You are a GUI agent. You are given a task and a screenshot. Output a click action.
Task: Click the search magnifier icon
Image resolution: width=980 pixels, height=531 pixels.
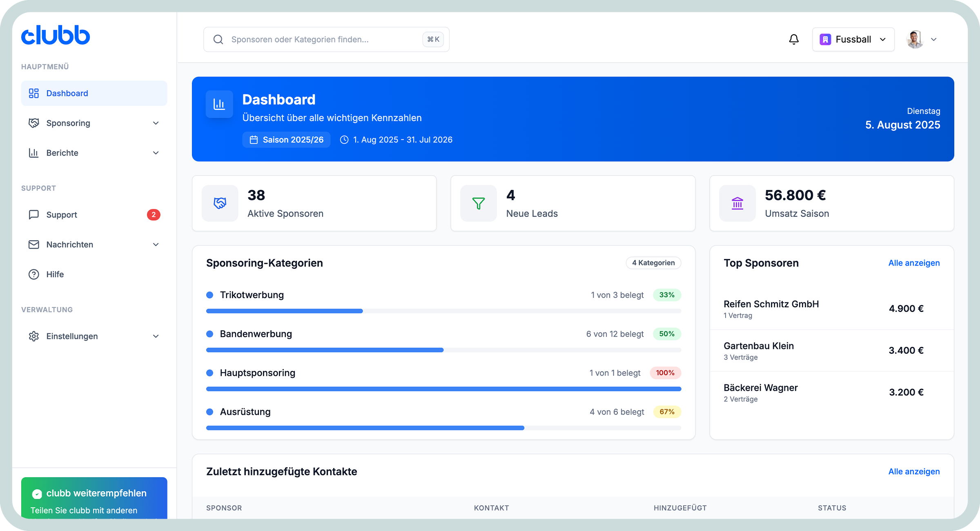point(218,39)
